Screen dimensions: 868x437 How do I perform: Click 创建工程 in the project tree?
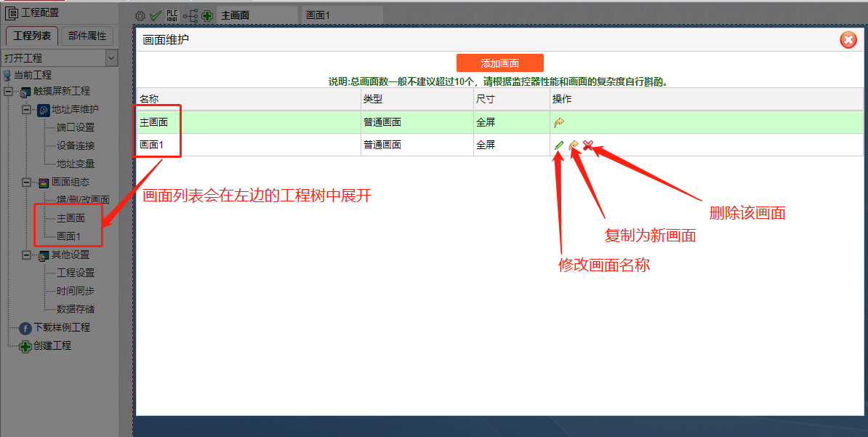point(52,345)
